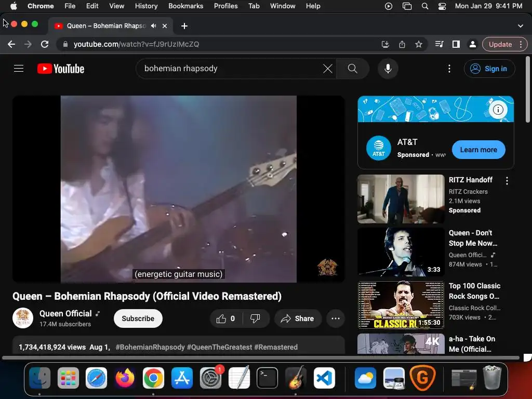The image size is (532, 399).
Task: Launch Visual Studio Code from the Dock
Action: point(324,378)
